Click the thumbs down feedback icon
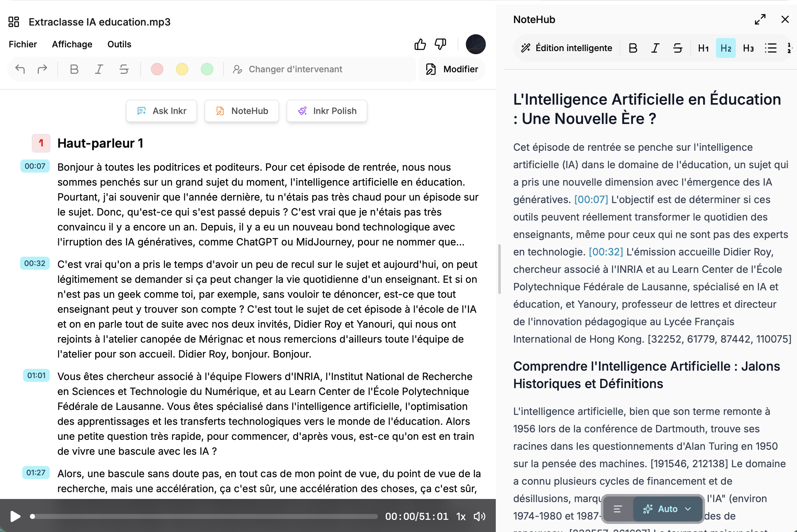The height and width of the screenshot is (532, 797). tap(440, 45)
